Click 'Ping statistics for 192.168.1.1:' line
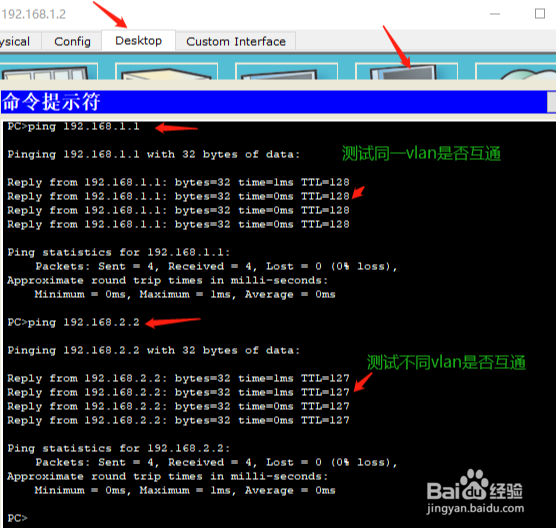 tap(118, 252)
